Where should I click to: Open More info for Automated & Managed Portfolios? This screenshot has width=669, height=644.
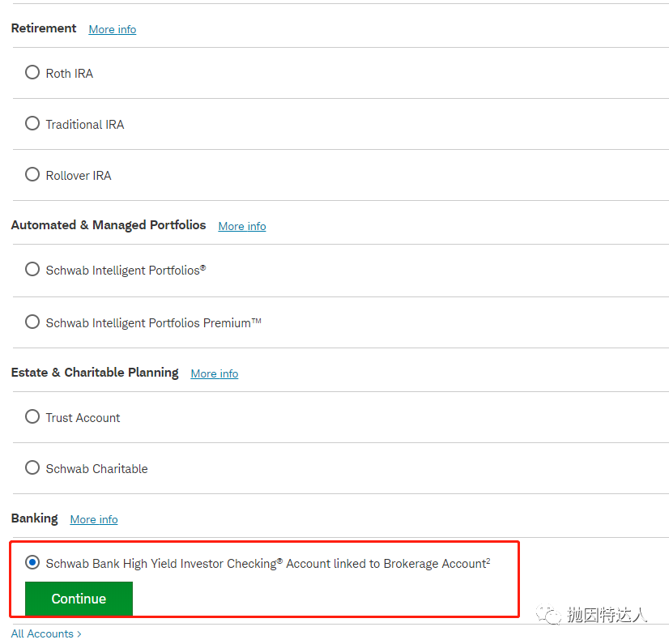tap(242, 226)
